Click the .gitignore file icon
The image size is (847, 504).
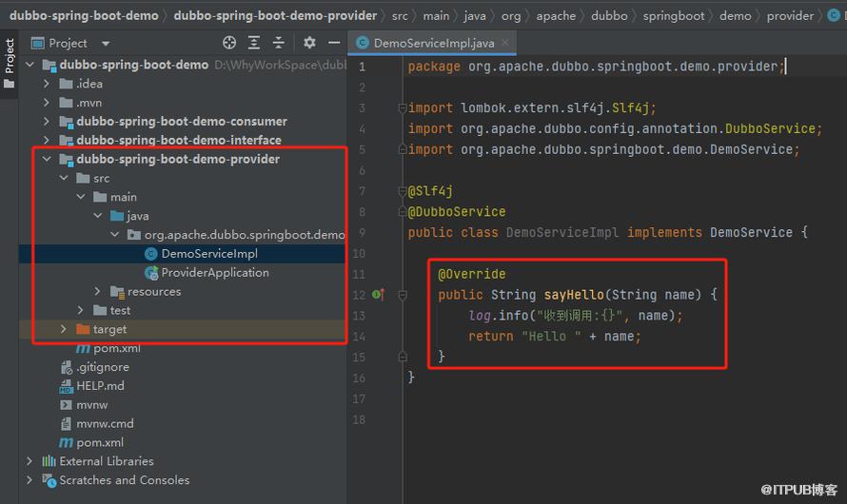pos(66,367)
